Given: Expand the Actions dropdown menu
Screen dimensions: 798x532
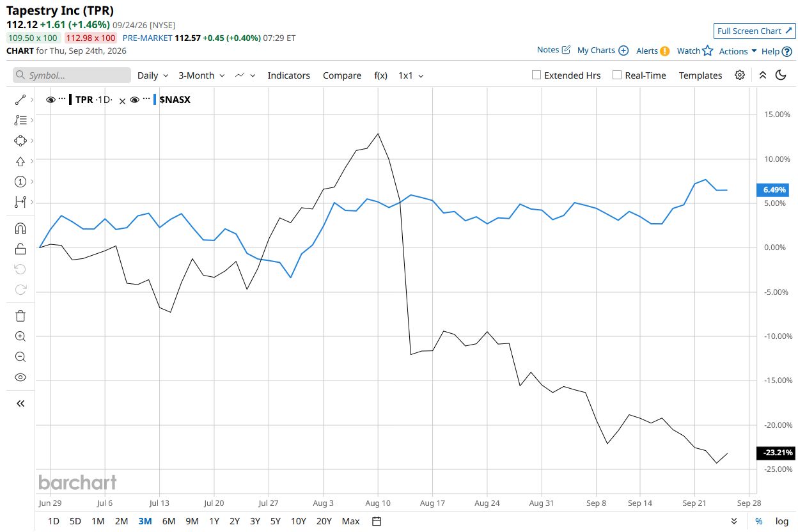Looking at the screenshot, I should point(738,51).
